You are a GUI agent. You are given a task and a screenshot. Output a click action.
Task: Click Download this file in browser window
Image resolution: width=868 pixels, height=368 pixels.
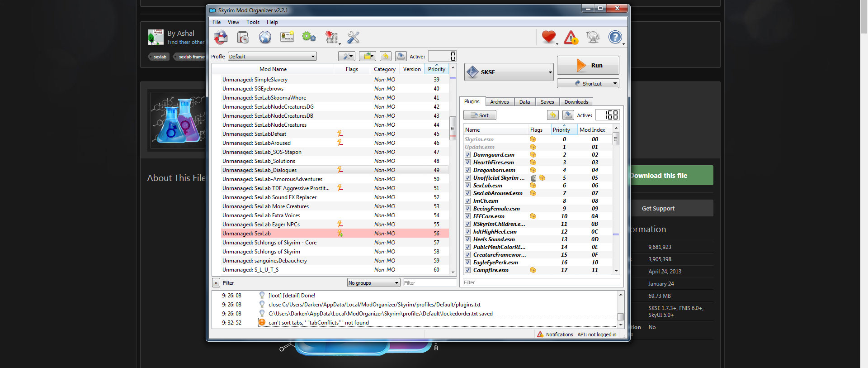pos(671,176)
